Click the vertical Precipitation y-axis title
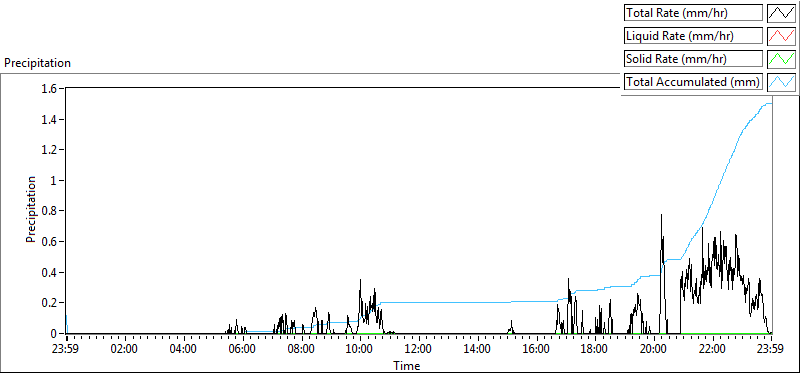Viewport: 800px width, 373px height. (31, 210)
